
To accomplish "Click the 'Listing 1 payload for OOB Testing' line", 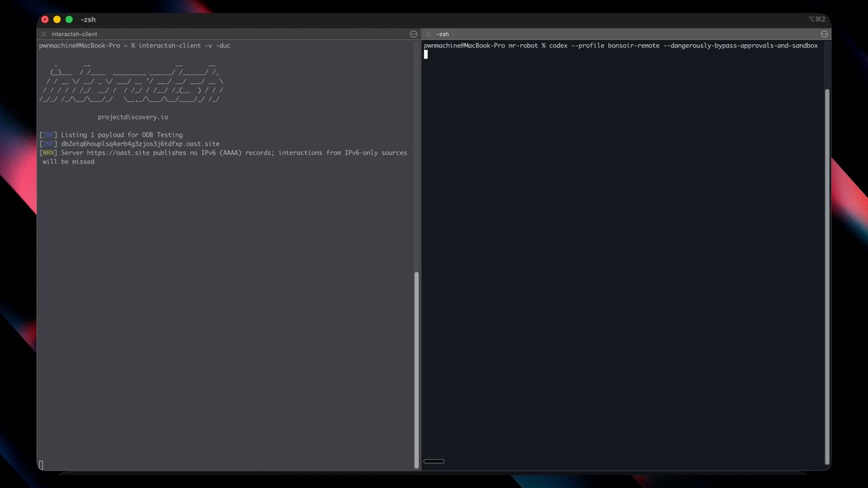I will [x=122, y=135].
